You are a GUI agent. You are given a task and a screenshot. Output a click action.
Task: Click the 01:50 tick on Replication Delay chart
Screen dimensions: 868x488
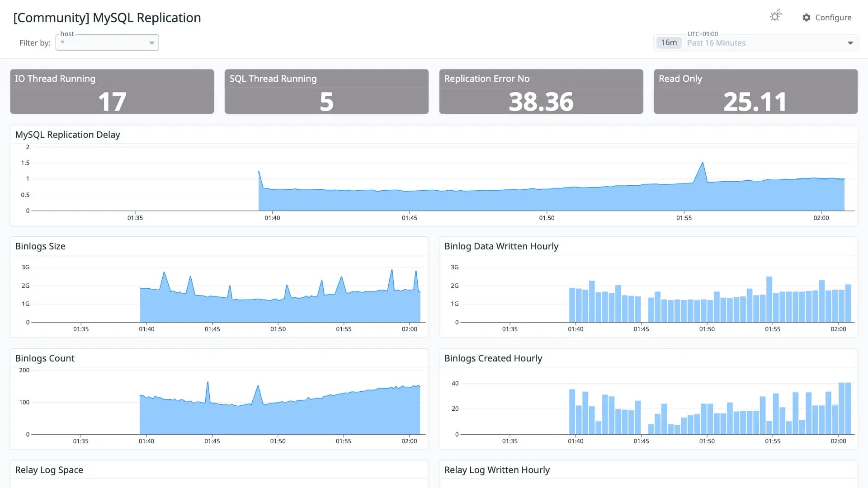[547, 218]
